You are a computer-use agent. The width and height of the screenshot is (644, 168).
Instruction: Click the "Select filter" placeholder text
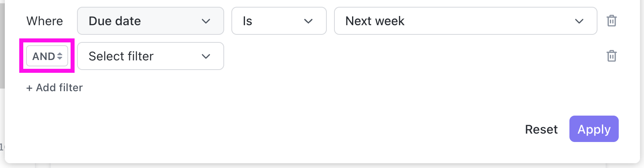pyautogui.click(x=121, y=56)
